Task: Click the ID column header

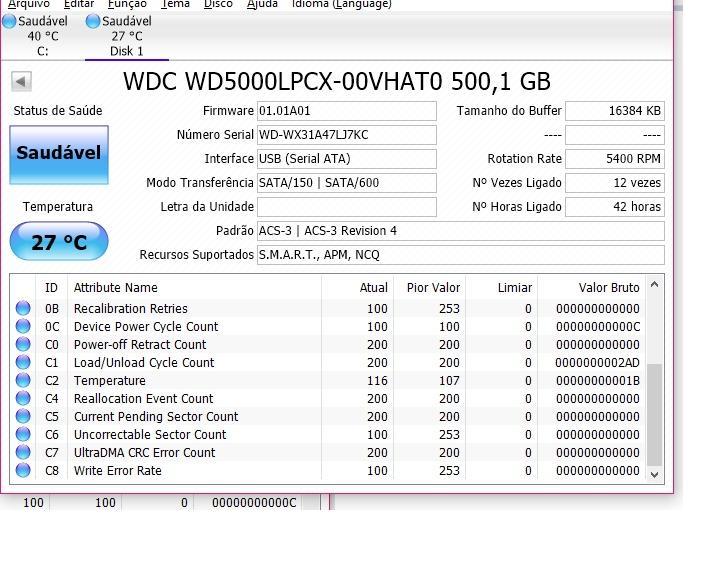Action: pyautogui.click(x=51, y=288)
